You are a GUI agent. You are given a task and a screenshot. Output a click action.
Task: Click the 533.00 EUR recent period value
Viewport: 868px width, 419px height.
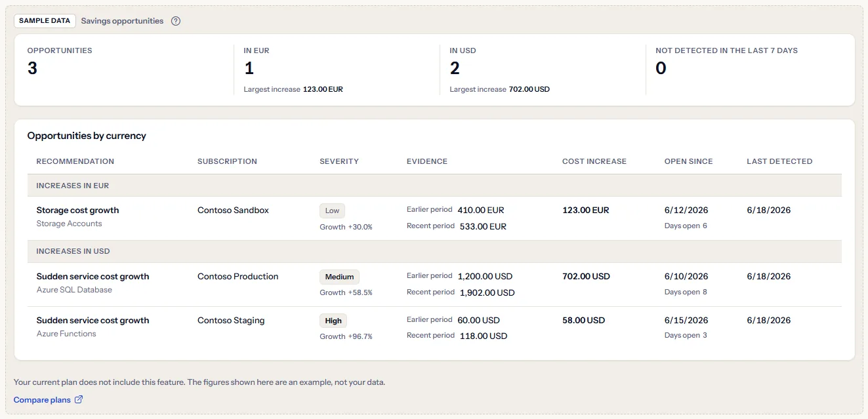pyautogui.click(x=483, y=227)
